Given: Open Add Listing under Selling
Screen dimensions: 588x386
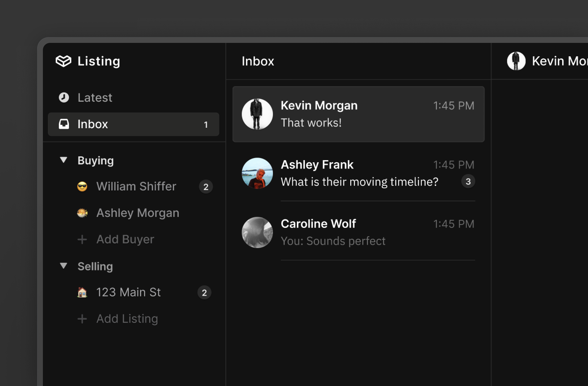Looking at the screenshot, I should (x=127, y=319).
